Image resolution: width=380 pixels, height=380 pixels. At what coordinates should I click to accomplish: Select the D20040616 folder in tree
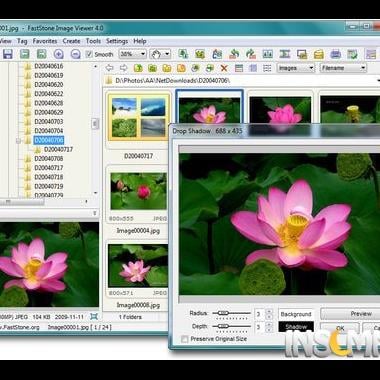[49, 66]
